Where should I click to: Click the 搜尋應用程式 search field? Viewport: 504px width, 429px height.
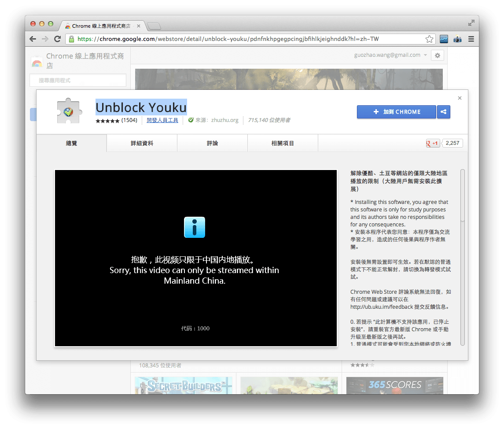[x=78, y=80]
